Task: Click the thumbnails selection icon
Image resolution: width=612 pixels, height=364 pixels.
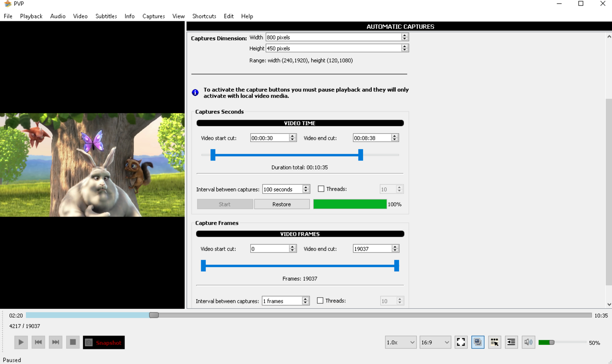Action: click(x=495, y=342)
